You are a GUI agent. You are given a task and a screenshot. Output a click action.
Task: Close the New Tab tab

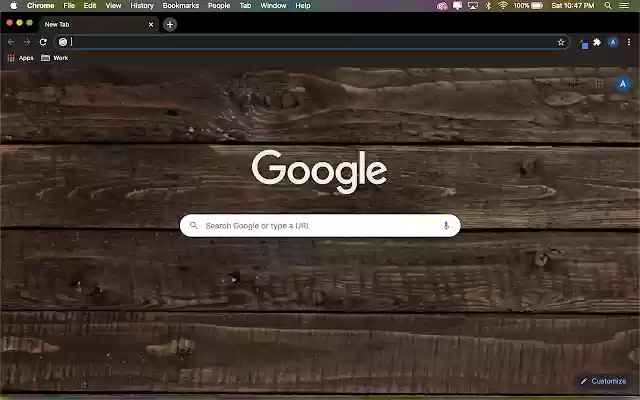point(151,24)
